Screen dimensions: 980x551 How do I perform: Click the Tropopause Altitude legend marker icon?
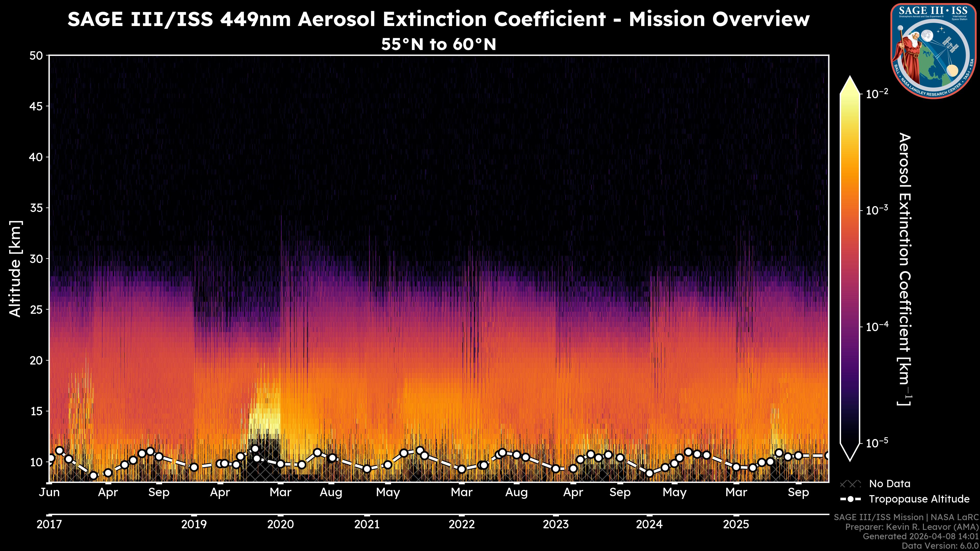point(850,499)
